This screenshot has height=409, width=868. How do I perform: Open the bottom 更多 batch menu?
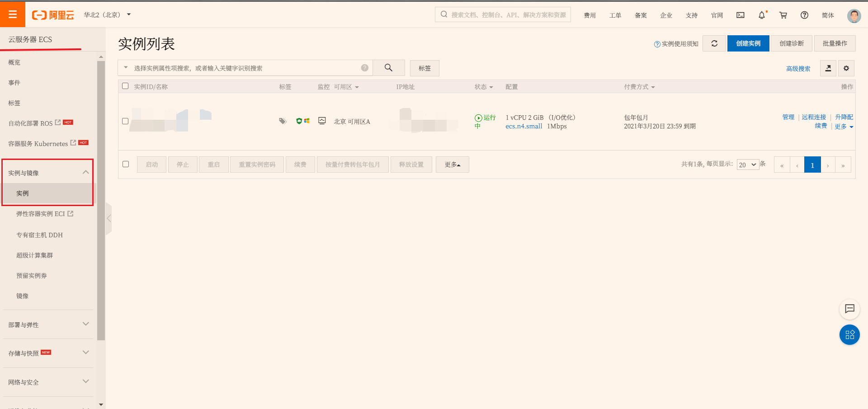(452, 165)
